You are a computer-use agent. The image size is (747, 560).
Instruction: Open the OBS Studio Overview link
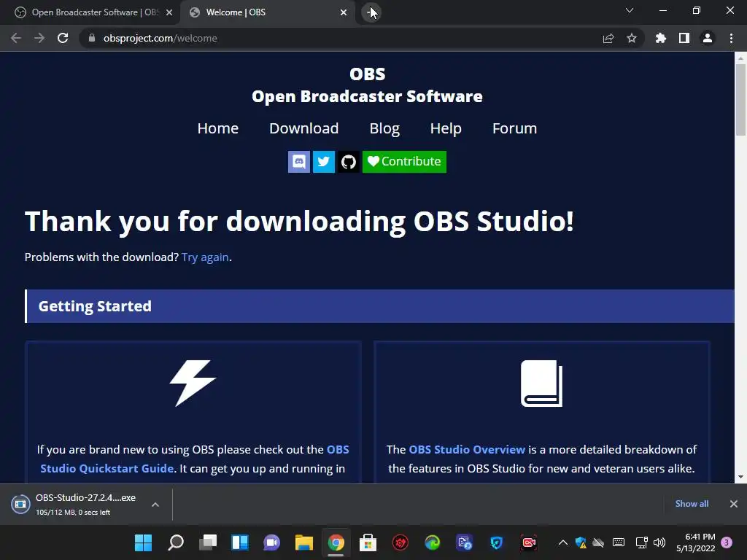[467, 449]
